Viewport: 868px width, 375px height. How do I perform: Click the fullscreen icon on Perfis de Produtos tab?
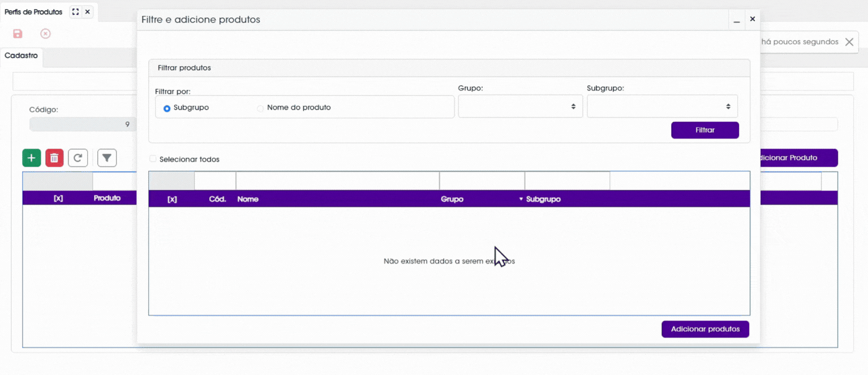(75, 12)
